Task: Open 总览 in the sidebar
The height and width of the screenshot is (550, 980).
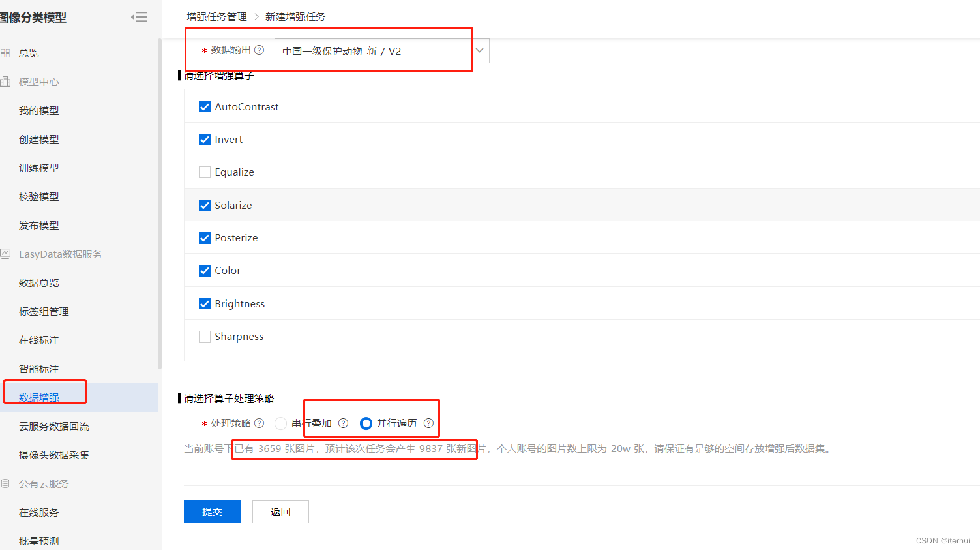Action: [29, 53]
